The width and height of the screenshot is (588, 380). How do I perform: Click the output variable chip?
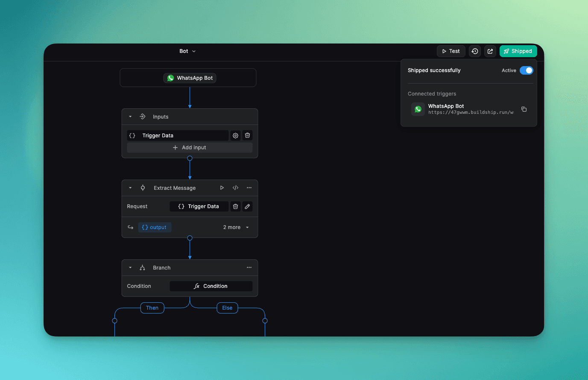(x=155, y=227)
